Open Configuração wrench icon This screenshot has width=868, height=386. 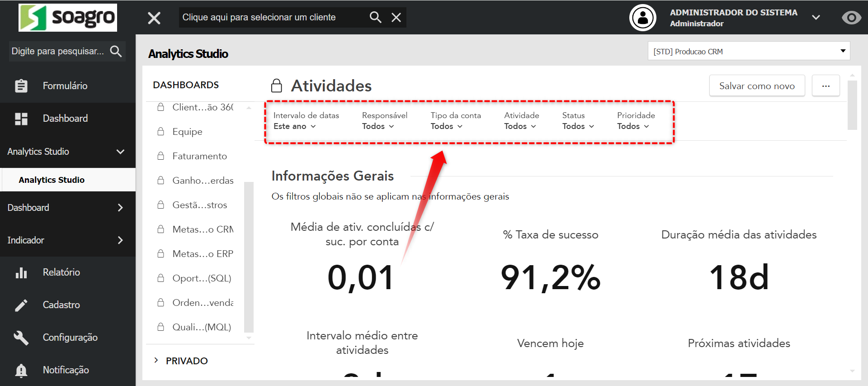coord(21,338)
